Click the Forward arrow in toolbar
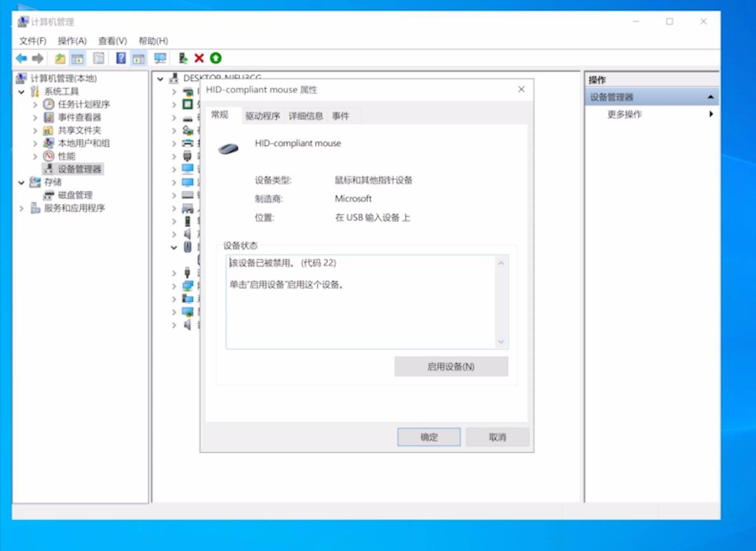 click(x=38, y=59)
